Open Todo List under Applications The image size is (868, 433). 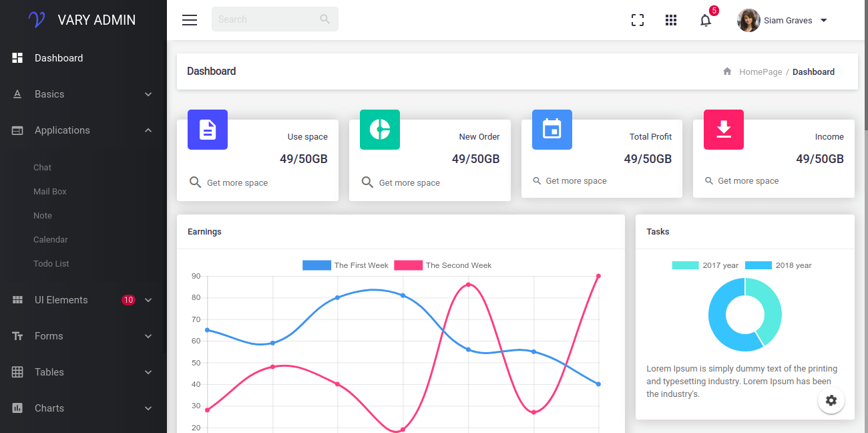pyautogui.click(x=51, y=264)
